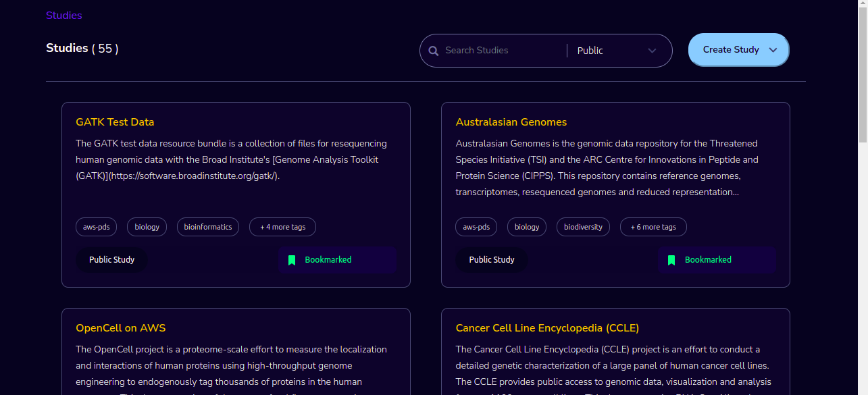Open the Public filter dropdown
This screenshot has width=868, height=395.
(x=617, y=51)
